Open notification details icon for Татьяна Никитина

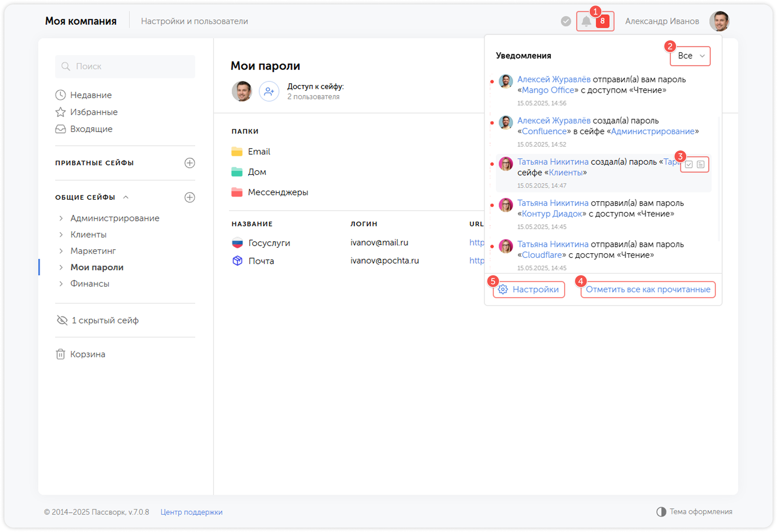(701, 165)
